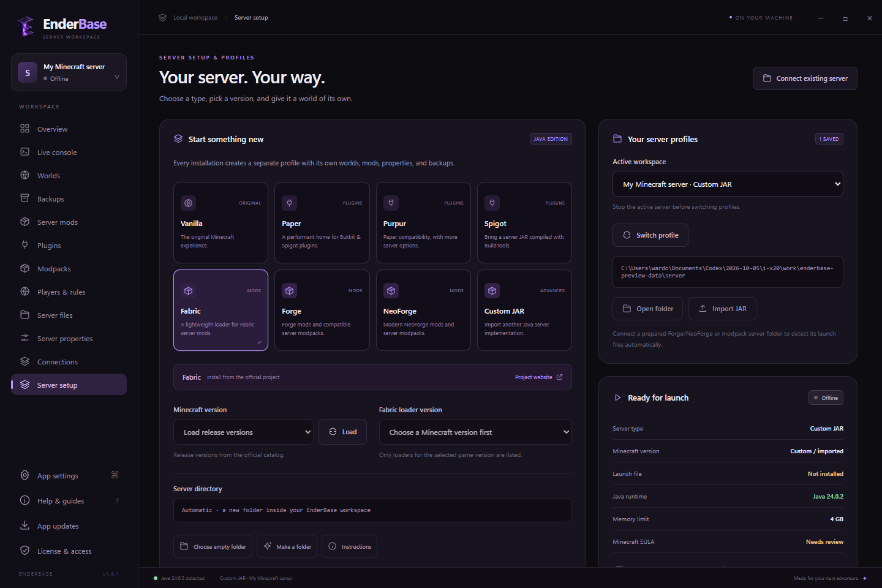882x588 pixels.
Task: Click the App updates download icon
Action: point(24,526)
